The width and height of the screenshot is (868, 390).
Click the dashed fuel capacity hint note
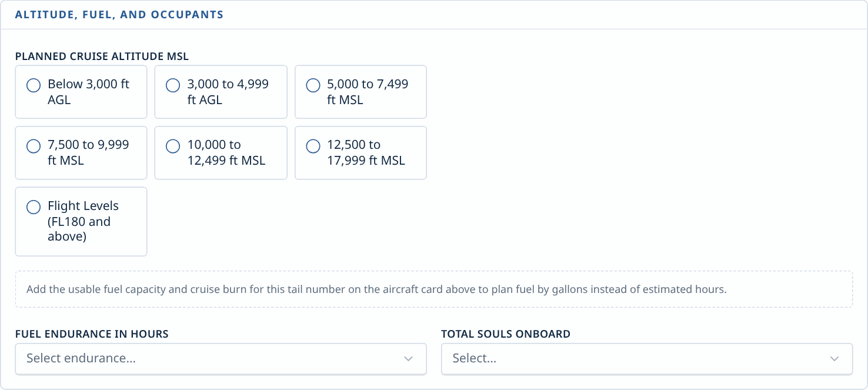pyautogui.click(x=434, y=289)
